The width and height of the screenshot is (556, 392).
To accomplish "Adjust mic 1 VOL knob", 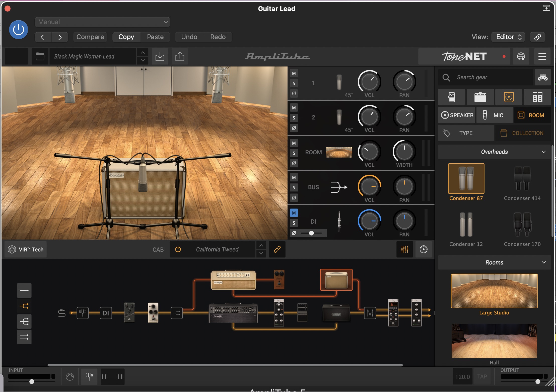I will click(x=369, y=82).
